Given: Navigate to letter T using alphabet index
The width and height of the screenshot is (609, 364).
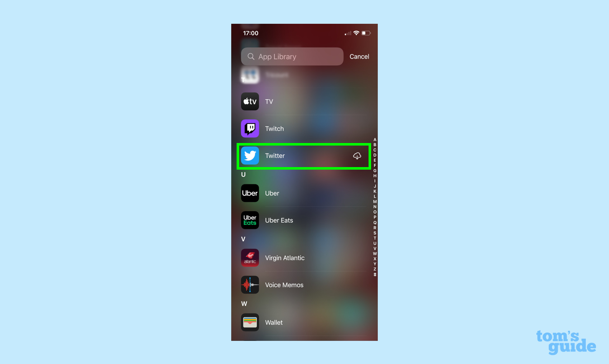Looking at the screenshot, I should (x=375, y=238).
